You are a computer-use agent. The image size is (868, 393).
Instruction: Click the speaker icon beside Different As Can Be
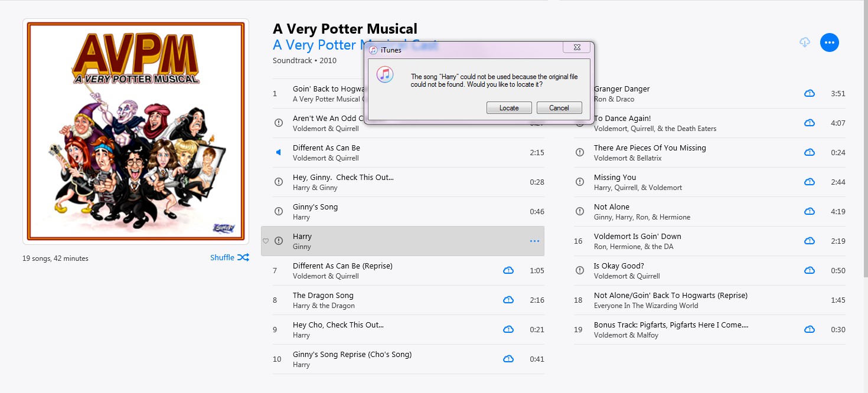click(279, 152)
